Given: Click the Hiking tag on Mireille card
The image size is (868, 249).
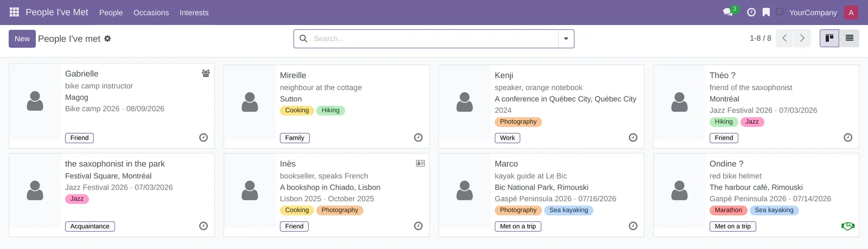Looking at the screenshot, I should pyautogui.click(x=330, y=110).
